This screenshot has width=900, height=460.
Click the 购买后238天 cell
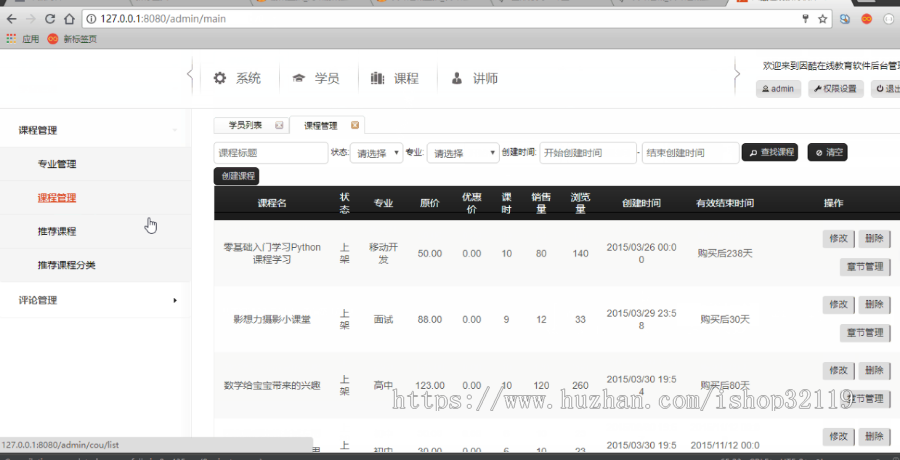[725, 253]
